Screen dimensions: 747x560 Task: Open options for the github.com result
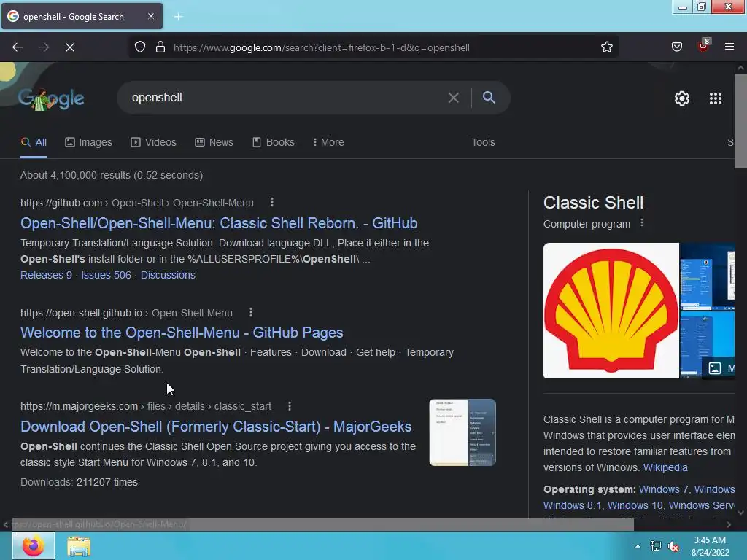pyautogui.click(x=272, y=203)
